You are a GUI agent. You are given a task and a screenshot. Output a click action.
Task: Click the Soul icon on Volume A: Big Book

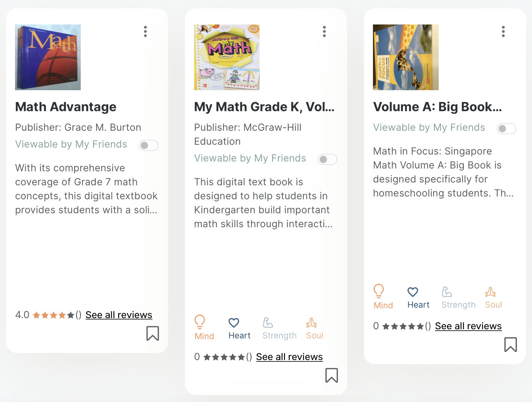point(490,292)
